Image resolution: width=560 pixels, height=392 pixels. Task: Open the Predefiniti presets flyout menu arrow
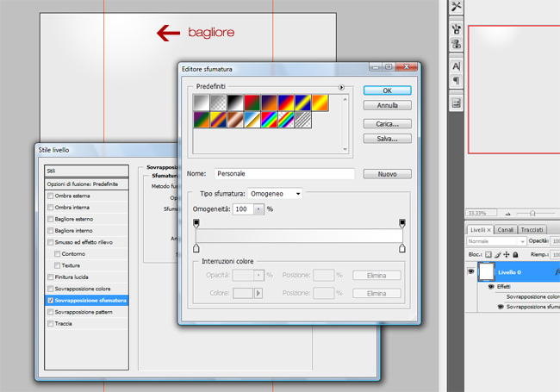pos(341,87)
